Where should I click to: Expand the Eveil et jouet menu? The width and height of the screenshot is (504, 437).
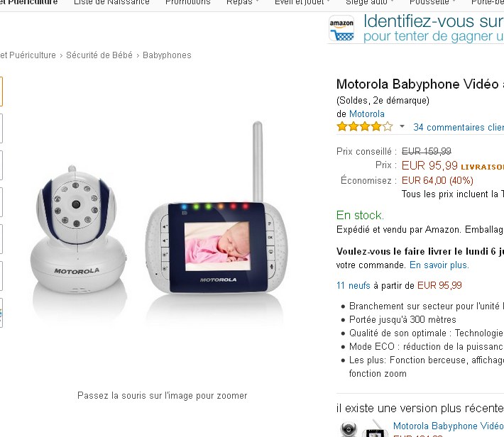(x=302, y=3)
